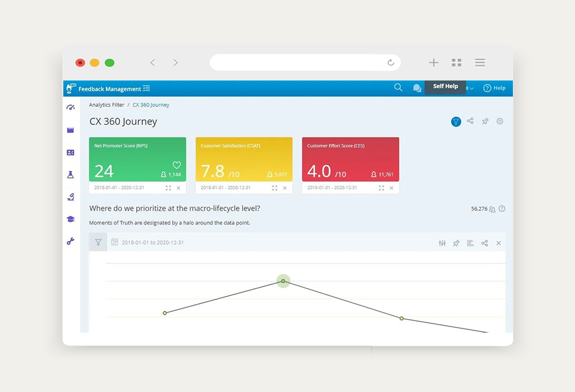The width and height of the screenshot is (575, 392).
Task: Click the haloed peak data point
Action: [x=283, y=281]
